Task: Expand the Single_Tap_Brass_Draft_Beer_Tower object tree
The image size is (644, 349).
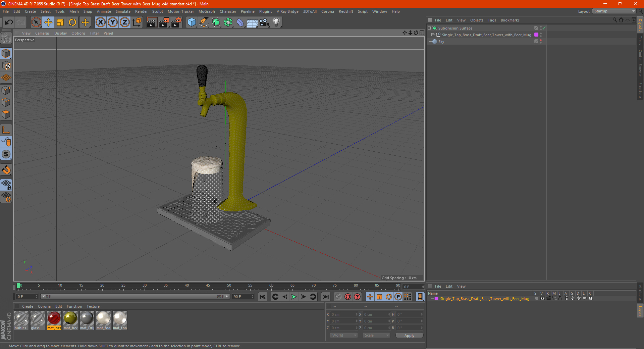Action: coord(433,35)
